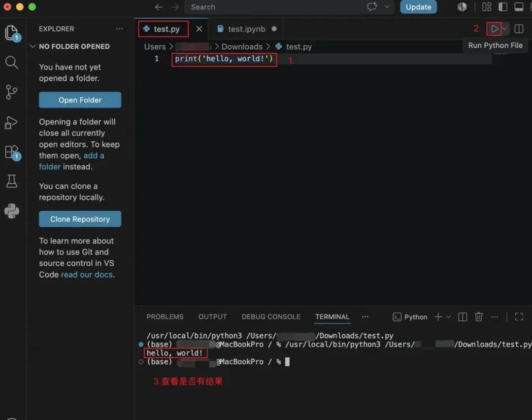Switch to the test.ipynb tab
This screenshot has height=420, width=532.
coord(246,29)
